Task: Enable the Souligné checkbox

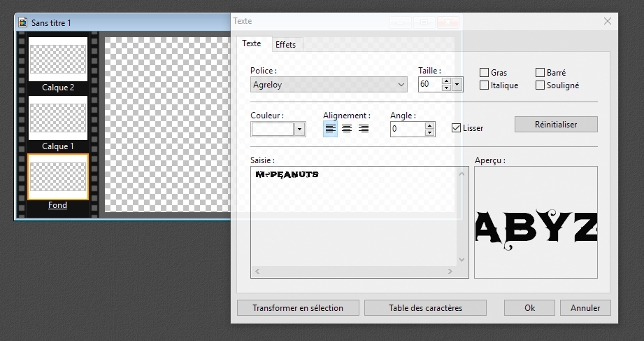Action: pos(541,85)
